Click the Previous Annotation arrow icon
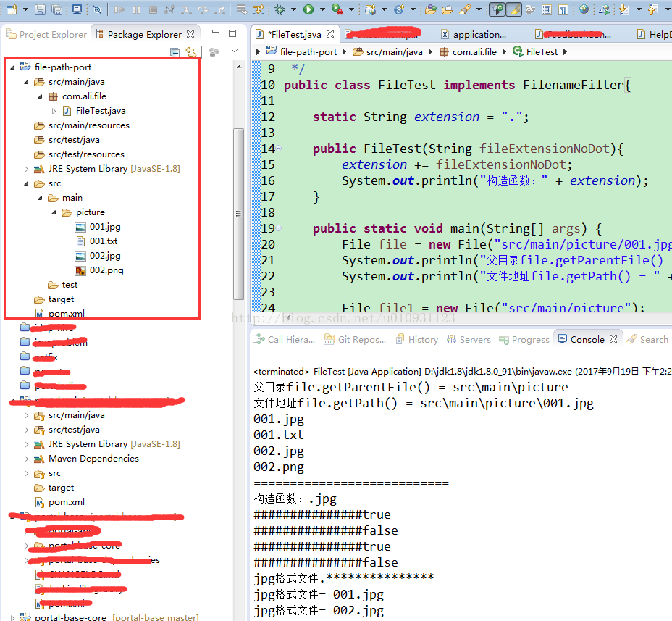This screenshot has height=621, width=672. pyautogui.click(x=652, y=9)
